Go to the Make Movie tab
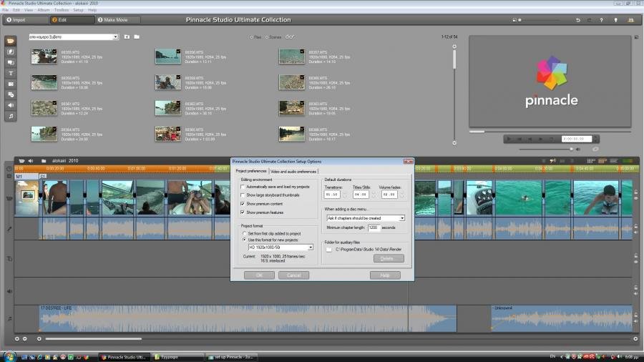 [x=117, y=20]
